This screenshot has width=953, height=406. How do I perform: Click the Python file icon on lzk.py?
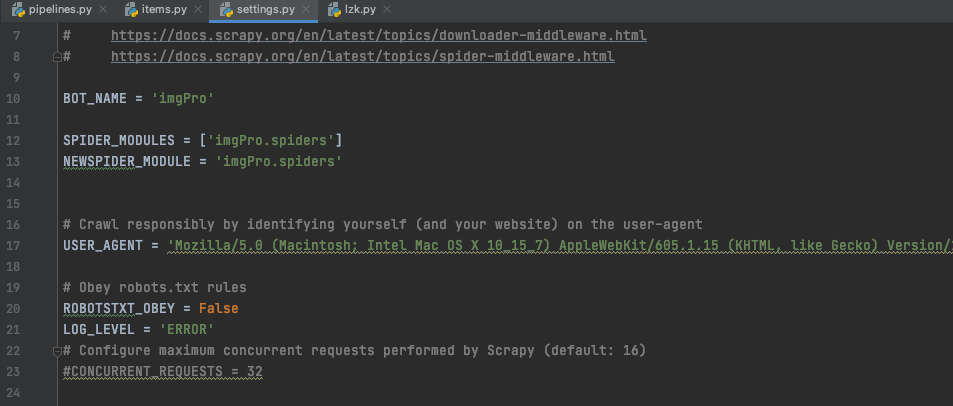point(334,10)
